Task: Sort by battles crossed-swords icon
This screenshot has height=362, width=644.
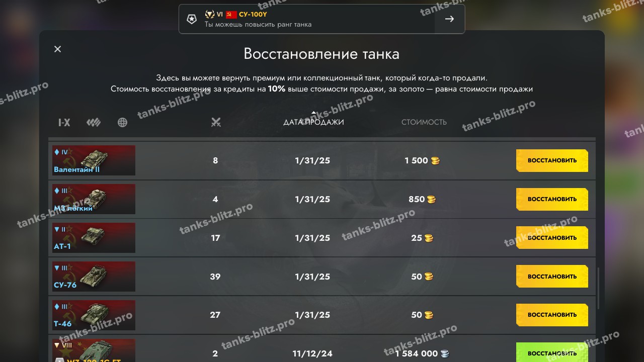Action: [216, 122]
